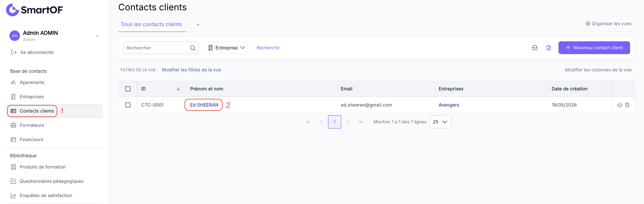
Task: Click the Apprenants people icon
Action: (13, 82)
